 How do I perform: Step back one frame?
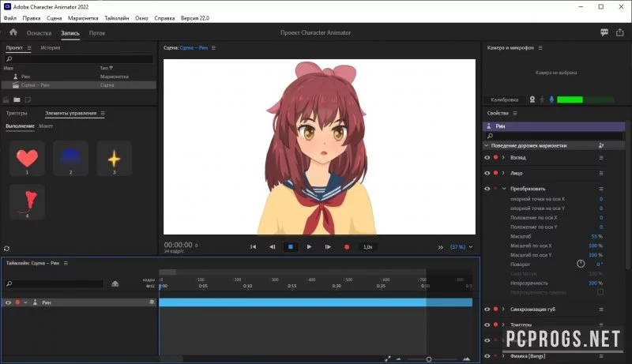point(272,247)
